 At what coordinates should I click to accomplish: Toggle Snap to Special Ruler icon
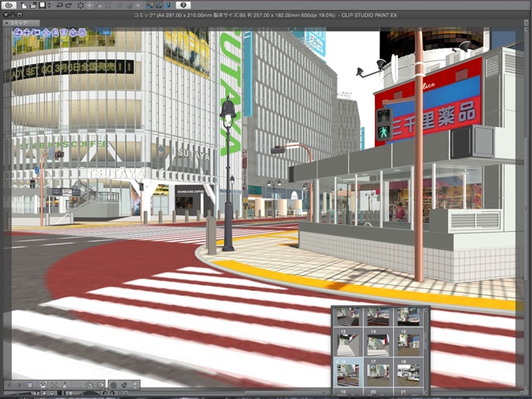click(159, 6)
